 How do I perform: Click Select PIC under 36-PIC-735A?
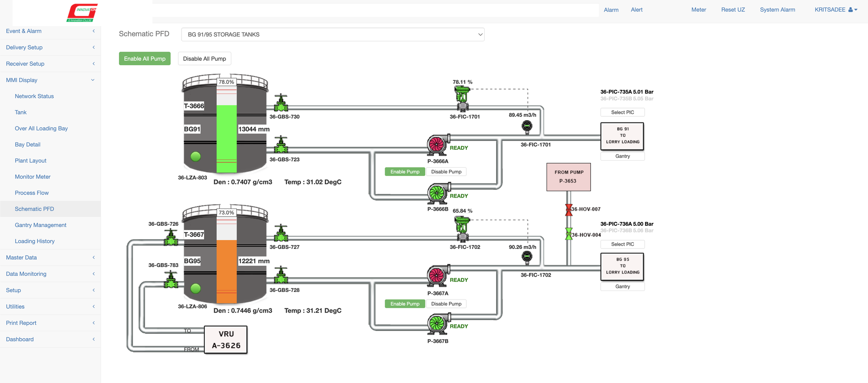coord(622,112)
